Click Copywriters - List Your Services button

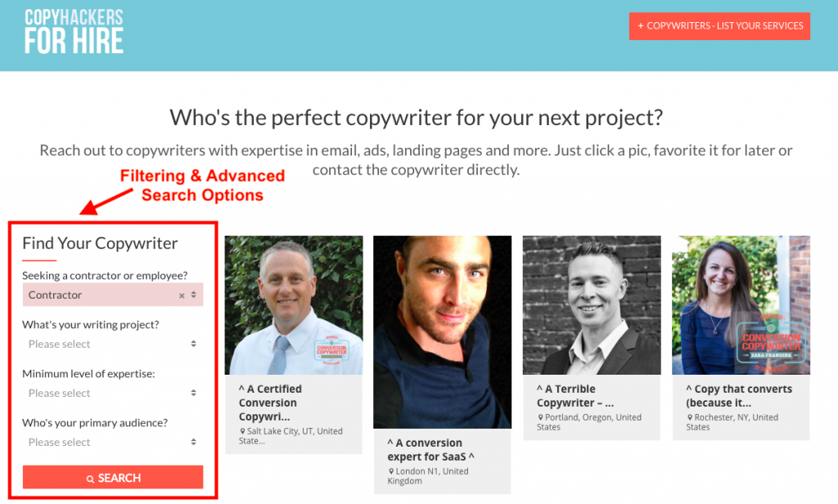click(x=719, y=26)
